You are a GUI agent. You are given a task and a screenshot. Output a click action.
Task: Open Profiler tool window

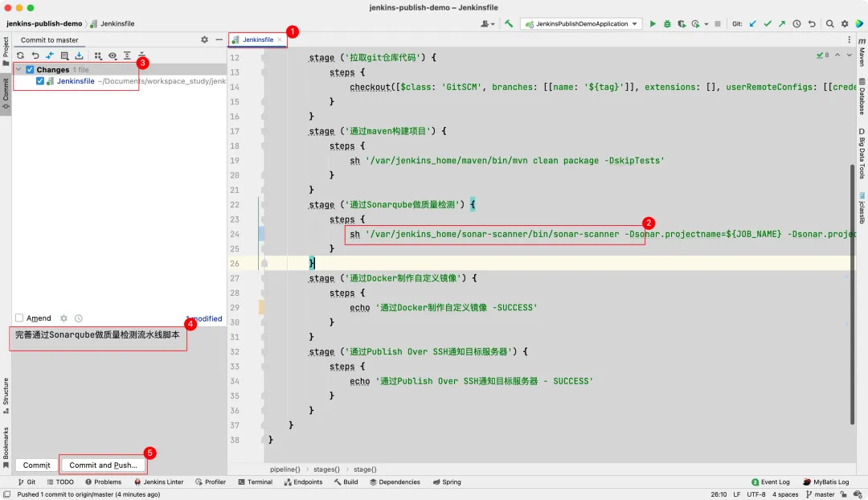tap(211, 482)
